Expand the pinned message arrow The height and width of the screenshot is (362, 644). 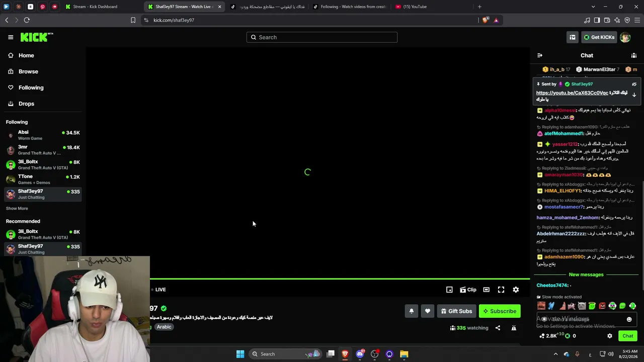pos(634,95)
